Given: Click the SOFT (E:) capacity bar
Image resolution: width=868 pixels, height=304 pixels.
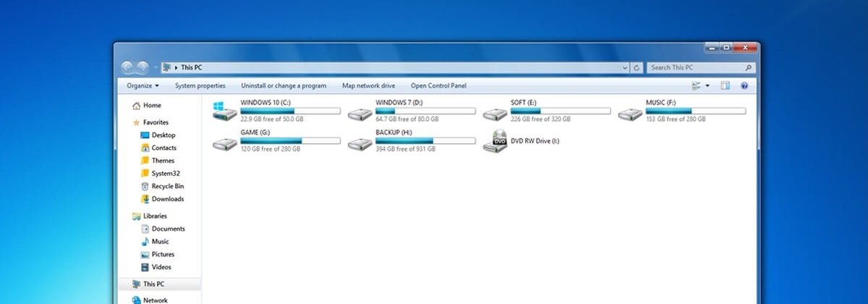Looking at the screenshot, I should [561, 111].
